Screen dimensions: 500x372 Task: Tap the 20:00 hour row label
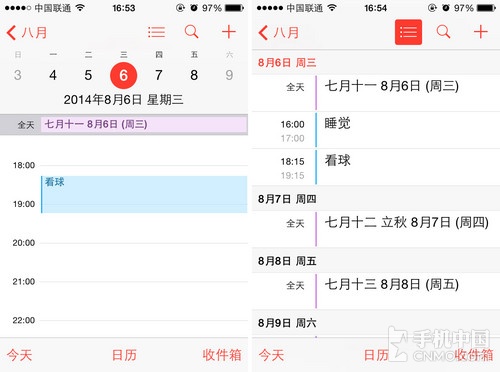[24, 243]
